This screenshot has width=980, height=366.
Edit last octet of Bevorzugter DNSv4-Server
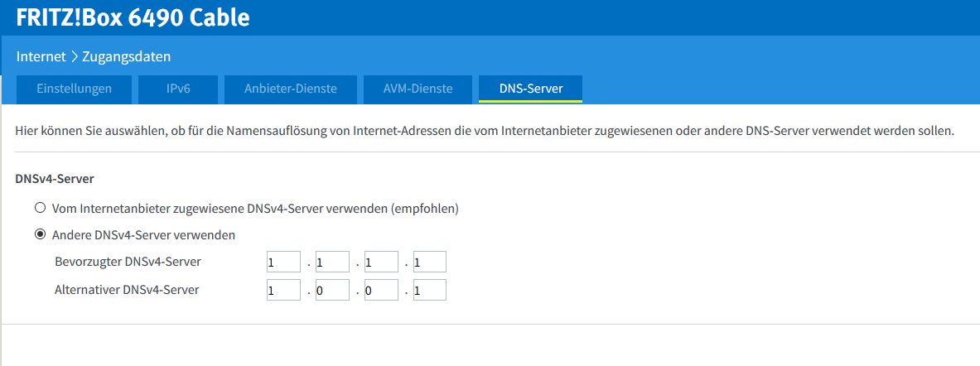(429, 262)
